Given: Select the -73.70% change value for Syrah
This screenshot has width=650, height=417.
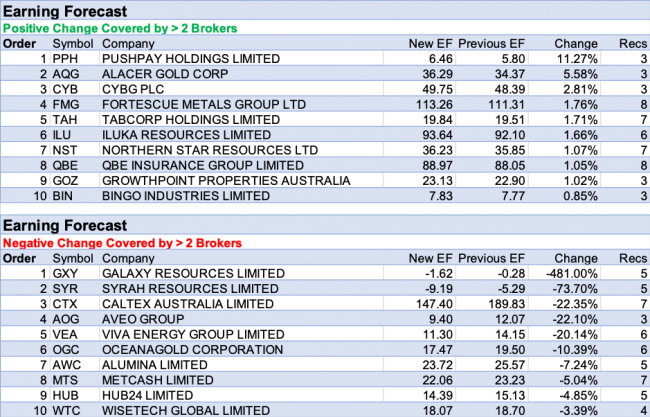Looking at the screenshot, I should (574, 289).
